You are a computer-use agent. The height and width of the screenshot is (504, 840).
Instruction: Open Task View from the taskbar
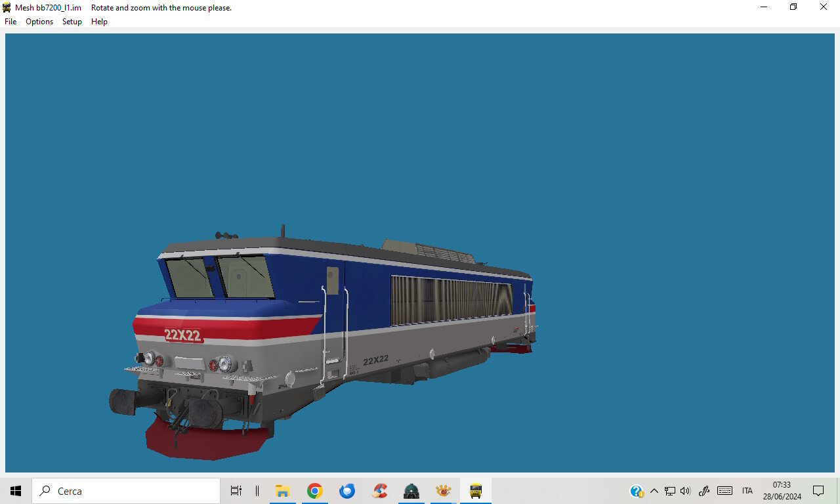point(236,491)
